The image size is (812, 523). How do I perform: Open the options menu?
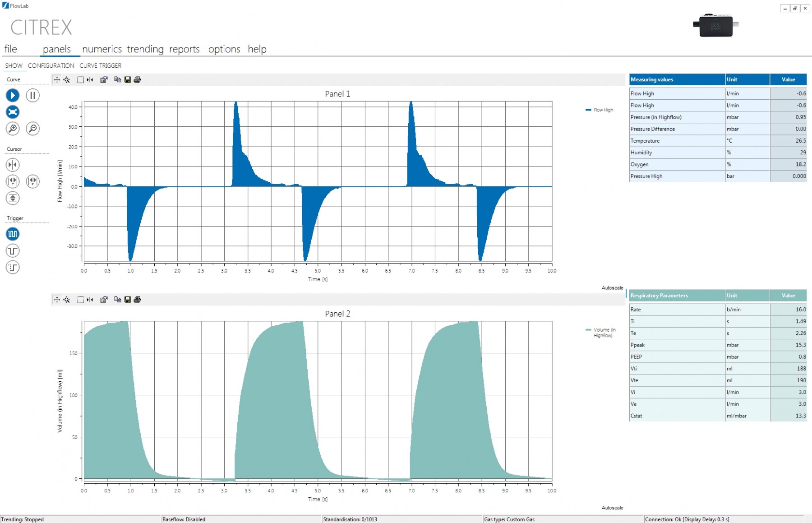[x=224, y=49]
